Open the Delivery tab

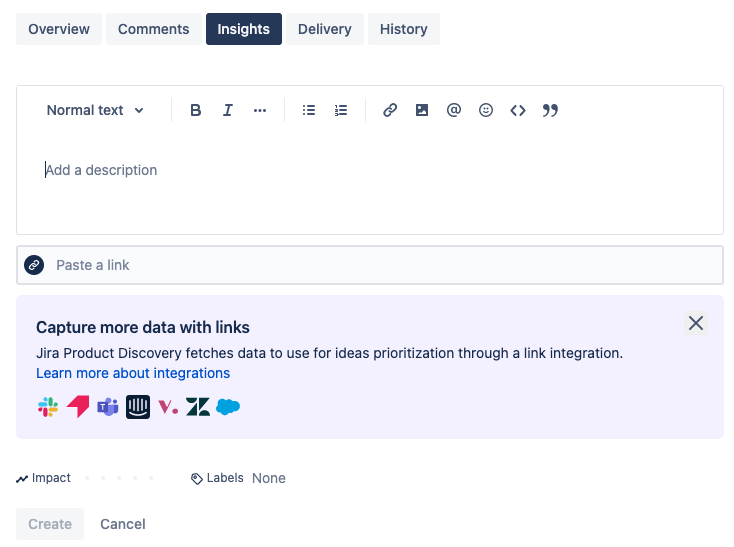point(324,29)
